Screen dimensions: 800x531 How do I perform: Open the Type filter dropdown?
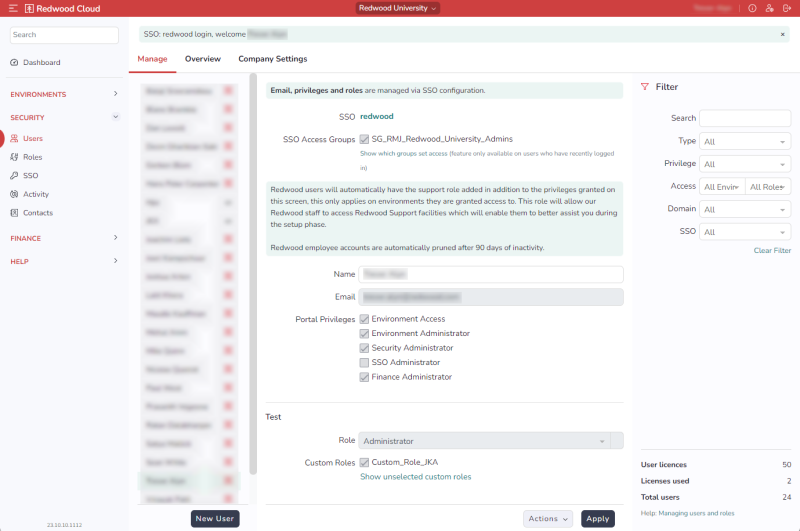click(x=745, y=141)
